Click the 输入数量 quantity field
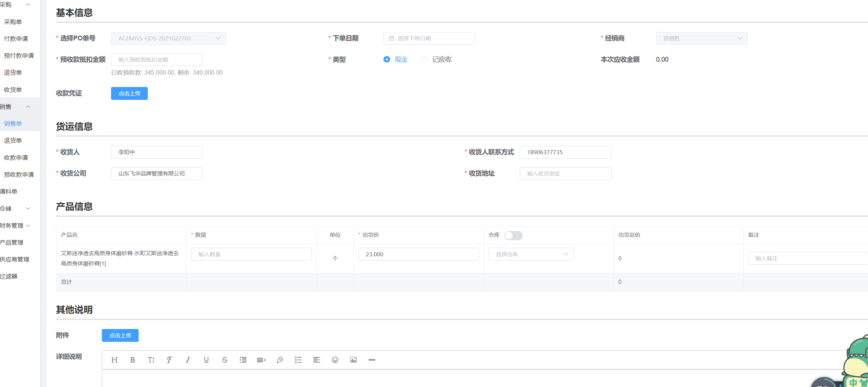The image size is (868, 387). (251, 254)
